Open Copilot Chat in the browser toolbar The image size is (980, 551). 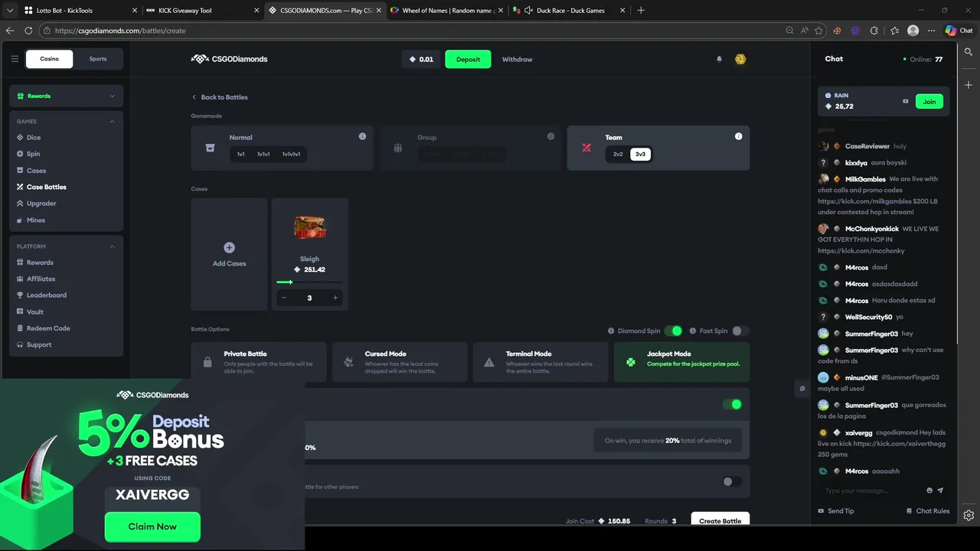959,31
